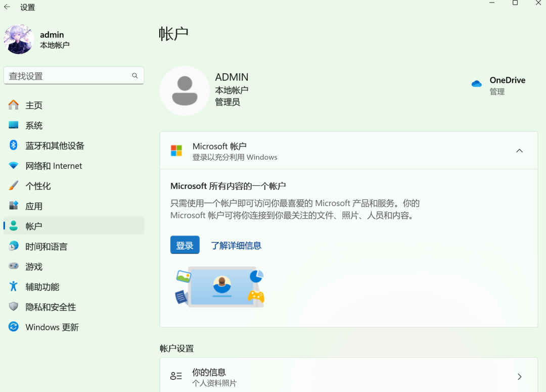The width and height of the screenshot is (546, 392).
Task: Click the blue 登录 button
Action: 185,245
